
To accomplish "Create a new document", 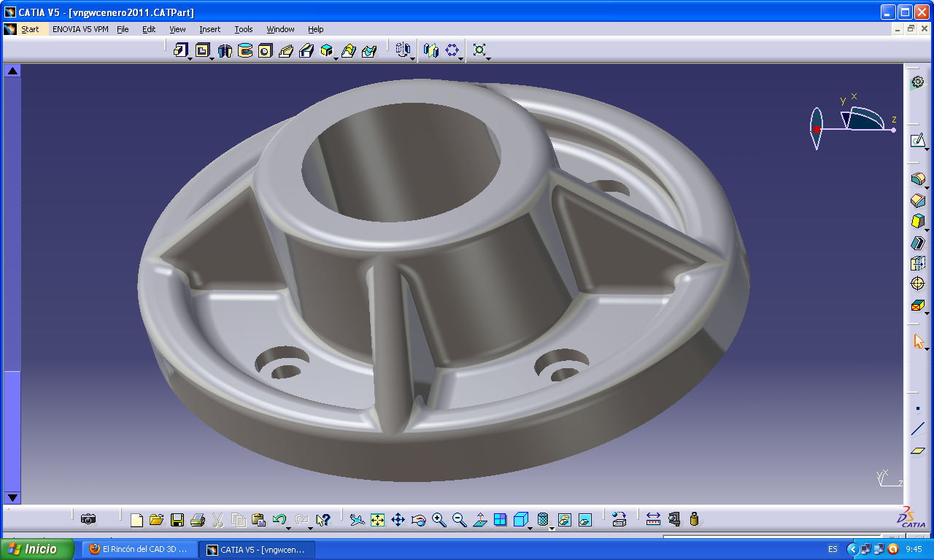I will coord(136,520).
